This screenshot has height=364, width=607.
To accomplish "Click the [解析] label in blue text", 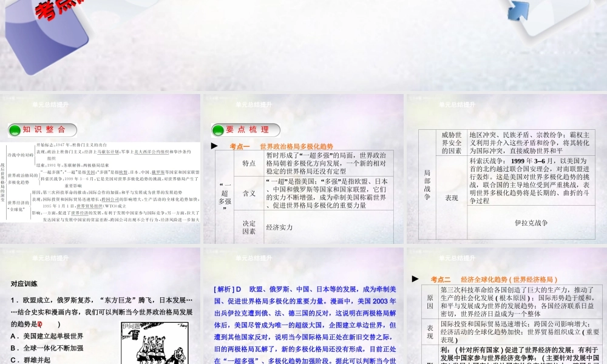I will (224, 289).
